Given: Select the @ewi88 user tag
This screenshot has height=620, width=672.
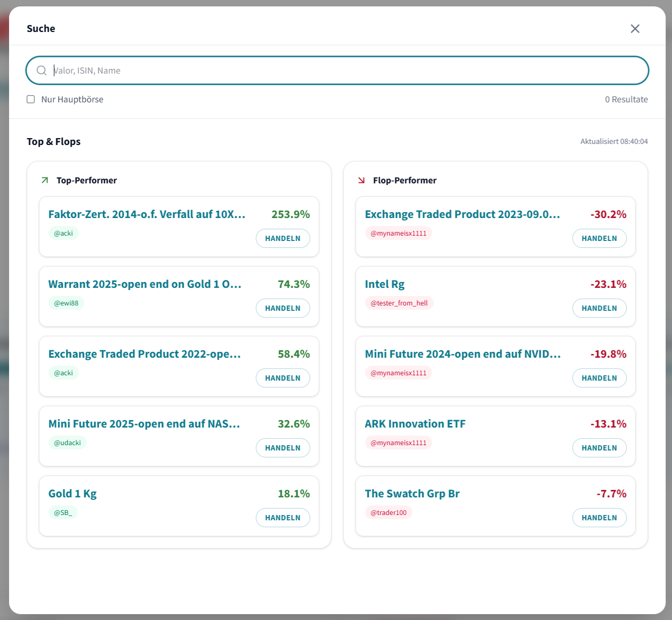Looking at the screenshot, I should click(66, 303).
